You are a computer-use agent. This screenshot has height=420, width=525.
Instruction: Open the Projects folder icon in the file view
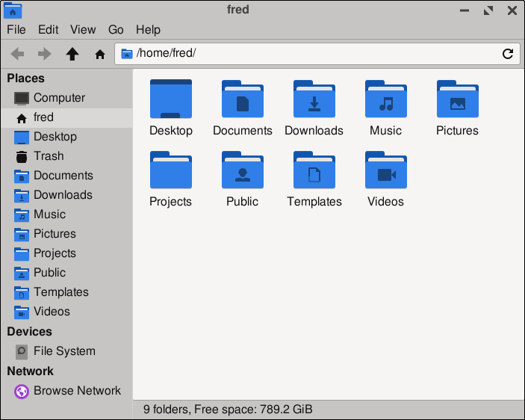[x=171, y=170]
